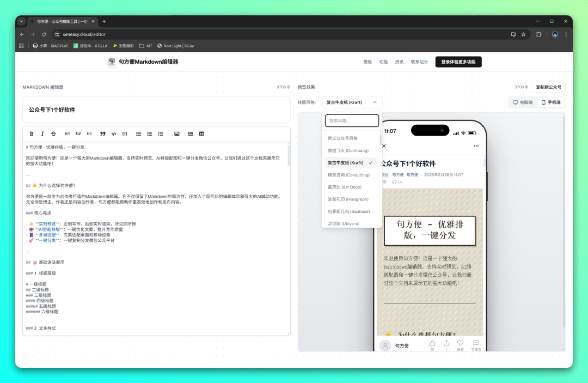Insert an unordered bullet list
588x383 pixels.
click(x=138, y=134)
